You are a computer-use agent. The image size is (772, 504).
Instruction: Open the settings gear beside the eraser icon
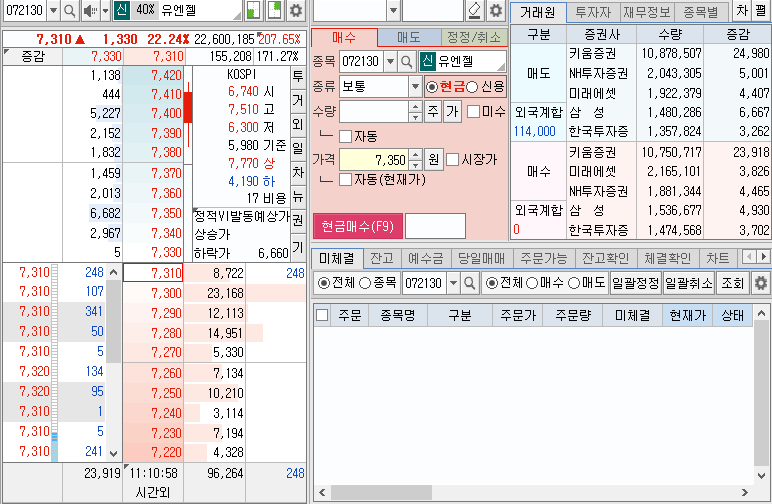[496, 10]
